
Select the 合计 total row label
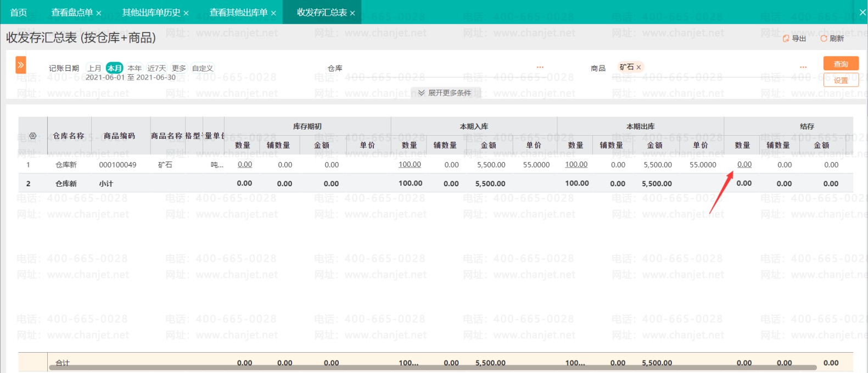point(63,363)
